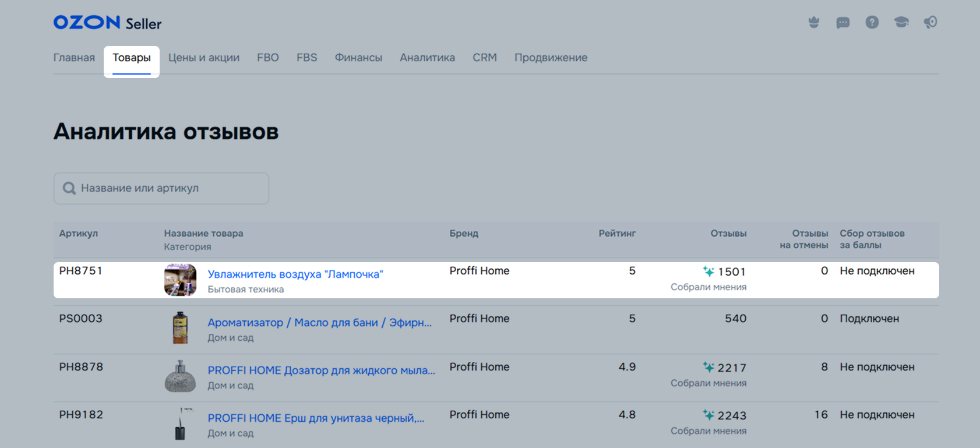This screenshot has height=448, width=980.
Task: Switch to Цены и акции tab
Action: [204, 58]
